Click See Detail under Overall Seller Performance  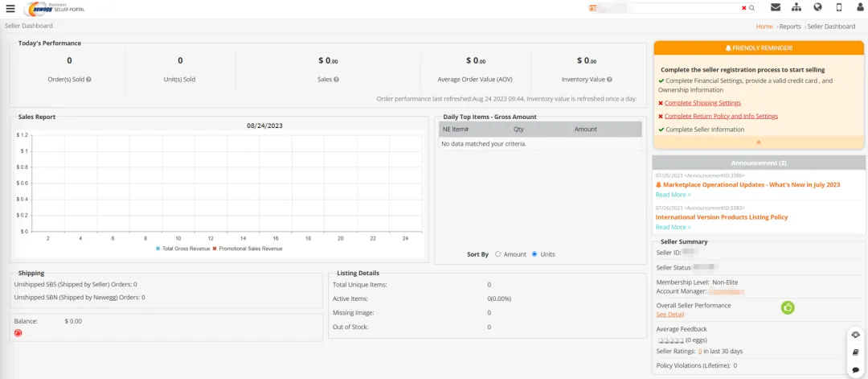click(x=669, y=315)
